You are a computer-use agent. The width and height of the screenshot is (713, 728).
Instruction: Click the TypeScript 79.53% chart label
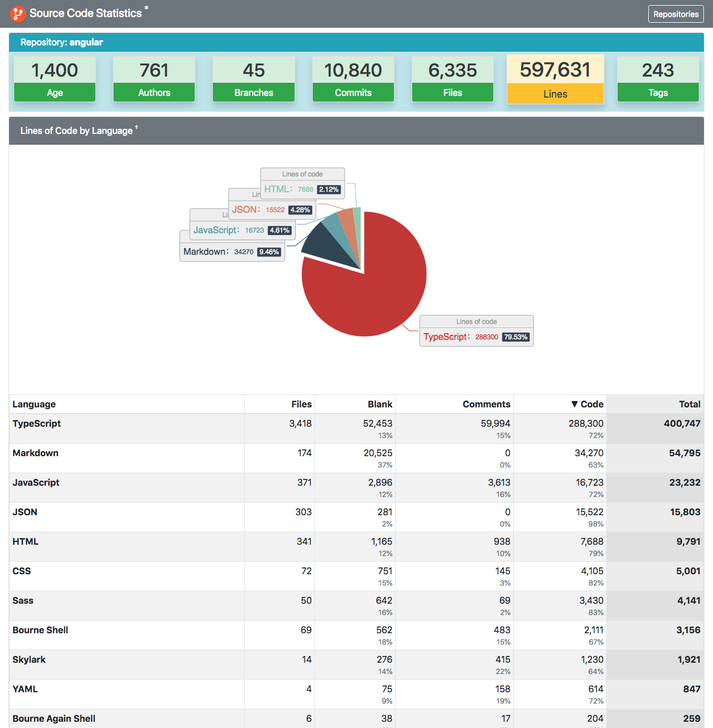[476, 331]
